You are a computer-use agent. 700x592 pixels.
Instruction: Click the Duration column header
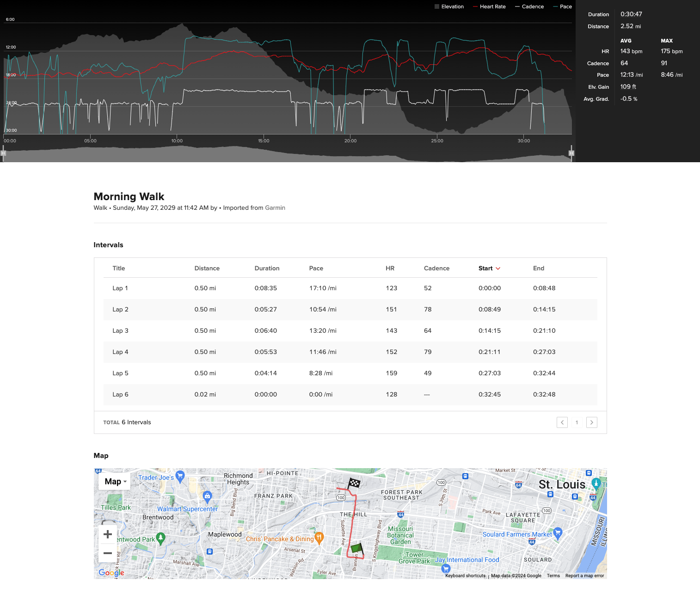pos(267,268)
